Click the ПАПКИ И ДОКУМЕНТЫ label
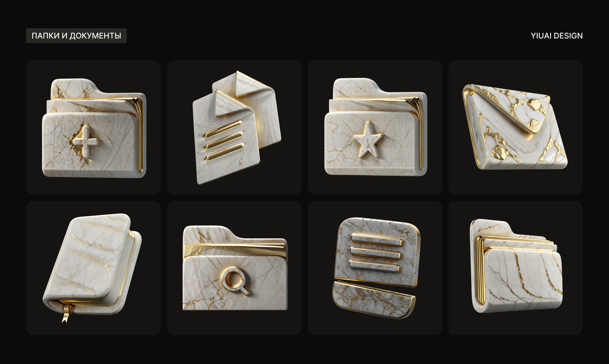The image size is (609, 364). click(76, 36)
